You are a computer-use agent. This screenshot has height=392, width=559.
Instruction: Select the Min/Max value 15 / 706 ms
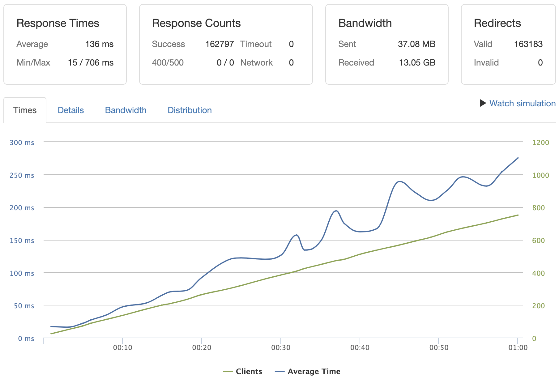coord(91,63)
